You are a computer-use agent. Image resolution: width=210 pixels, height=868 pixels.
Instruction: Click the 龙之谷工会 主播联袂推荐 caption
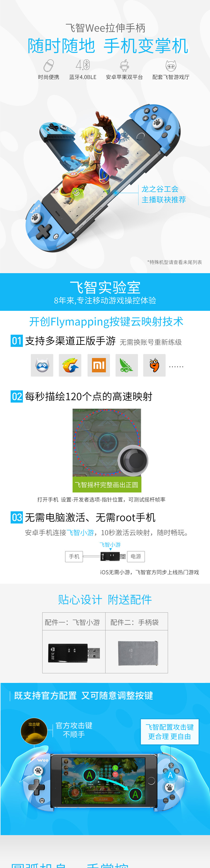[x=164, y=194]
